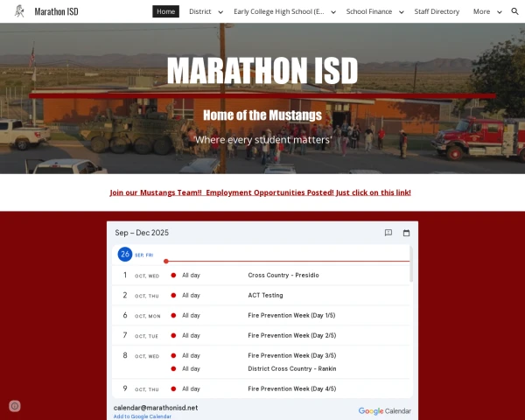Open the ACT Testing event
525x420 pixels.
pos(265,296)
